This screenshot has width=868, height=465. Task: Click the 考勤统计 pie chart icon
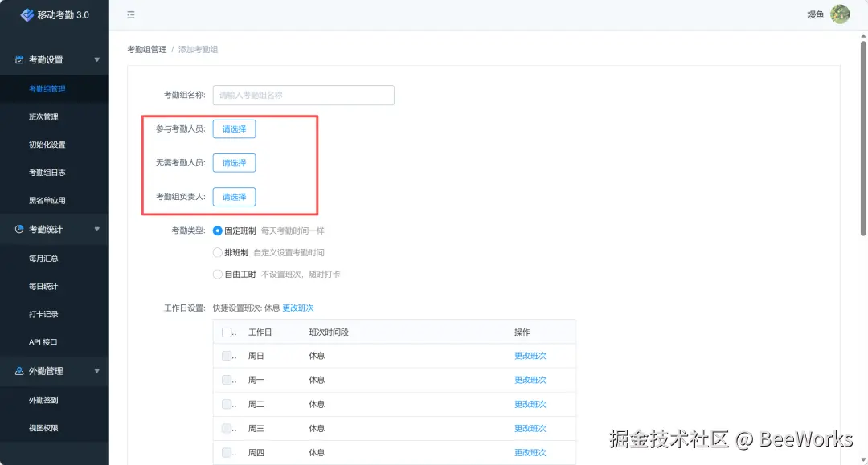tap(19, 229)
